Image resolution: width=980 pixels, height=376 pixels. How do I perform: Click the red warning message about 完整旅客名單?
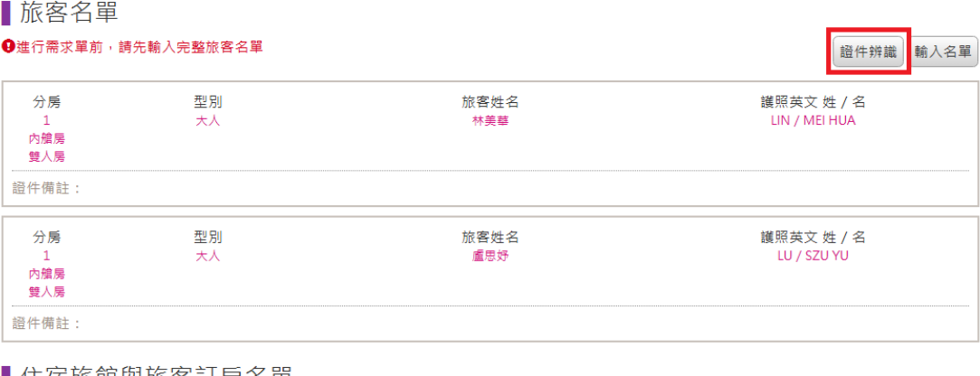[139, 46]
